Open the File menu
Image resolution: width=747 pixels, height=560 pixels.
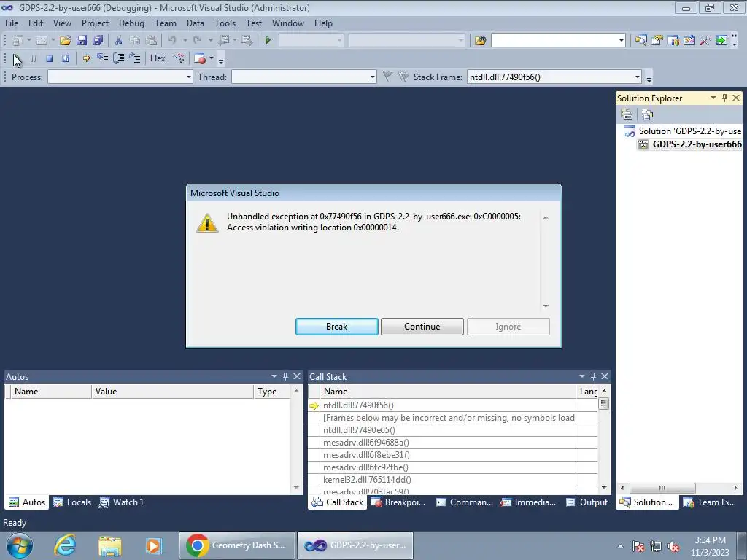[x=12, y=23]
